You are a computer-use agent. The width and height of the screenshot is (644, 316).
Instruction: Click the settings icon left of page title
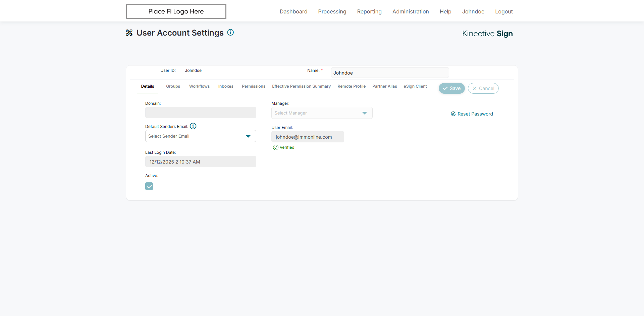129,33
